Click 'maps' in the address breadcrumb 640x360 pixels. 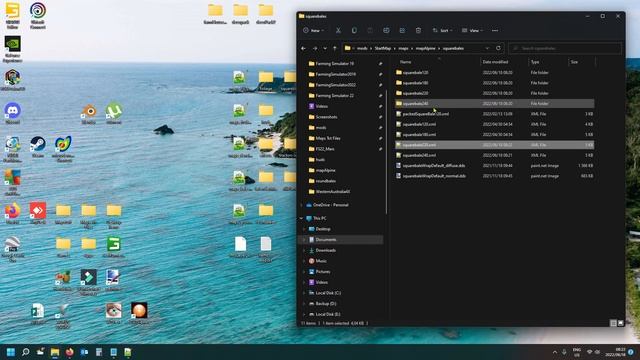tap(403, 48)
